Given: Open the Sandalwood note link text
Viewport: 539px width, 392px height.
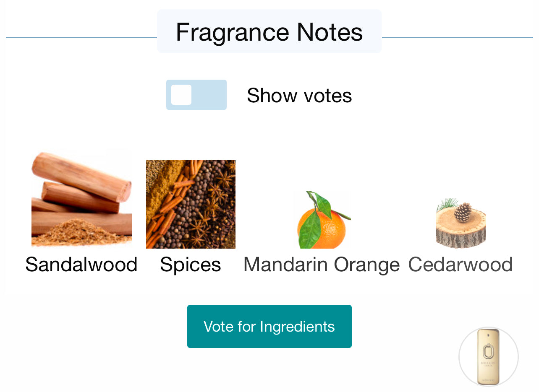Looking at the screenshot, I should click(81, 265).
